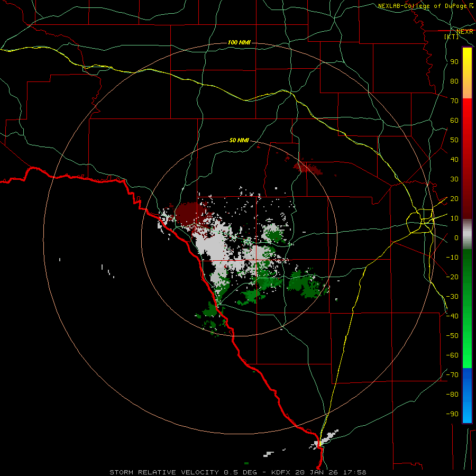
Task: Select the 90 value on the velocity scale
Action: point(454,62)
